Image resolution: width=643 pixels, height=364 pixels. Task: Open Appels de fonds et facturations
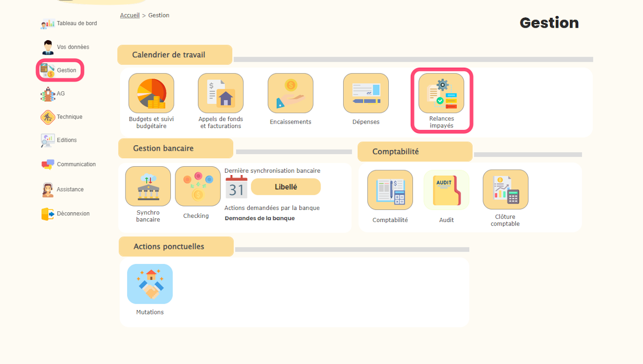point(221,93)
